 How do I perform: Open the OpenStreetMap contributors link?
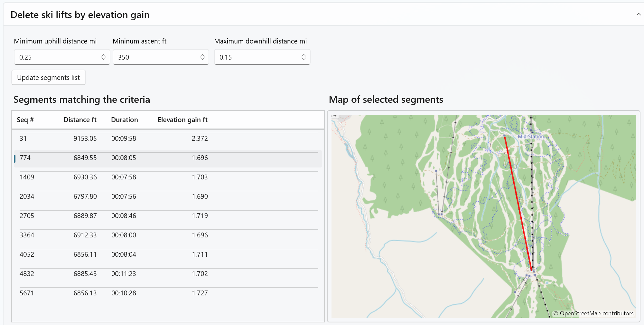tap(596, 313)
